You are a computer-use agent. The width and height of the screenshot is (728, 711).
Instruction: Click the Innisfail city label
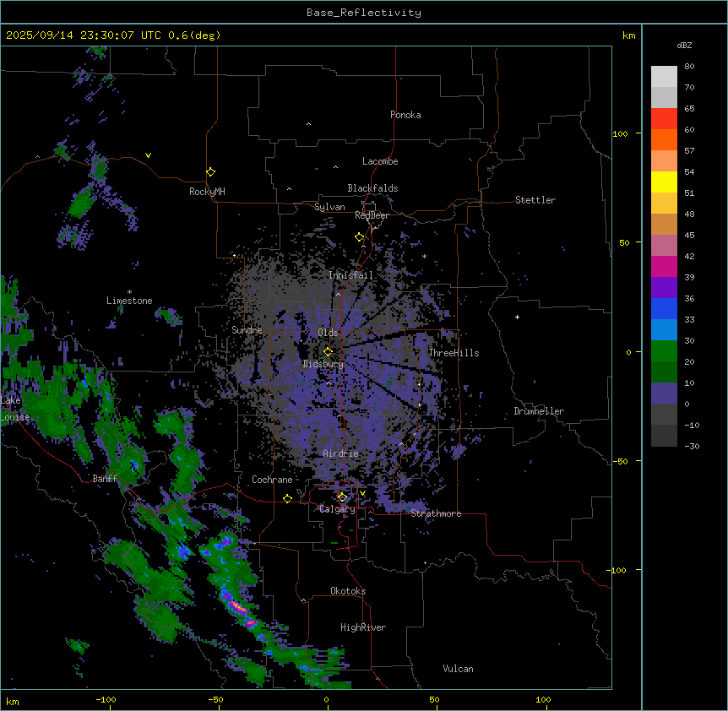click(x=350, y=275)
